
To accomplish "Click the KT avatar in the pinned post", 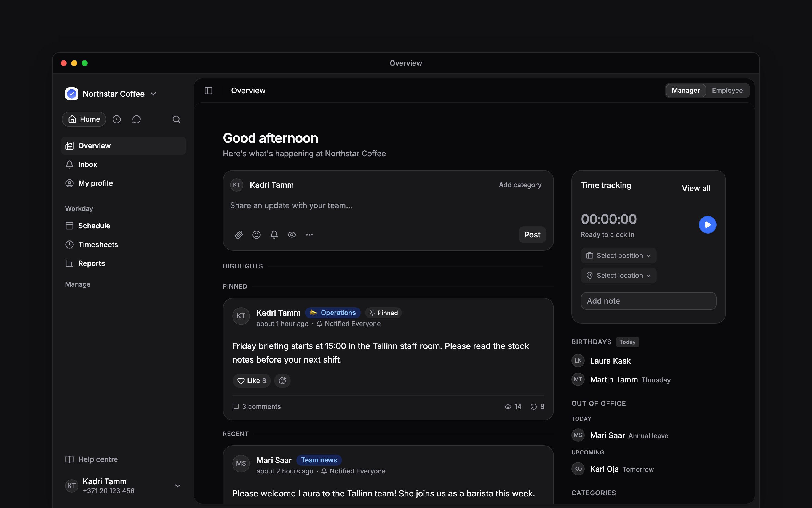I will click(241, 316).
